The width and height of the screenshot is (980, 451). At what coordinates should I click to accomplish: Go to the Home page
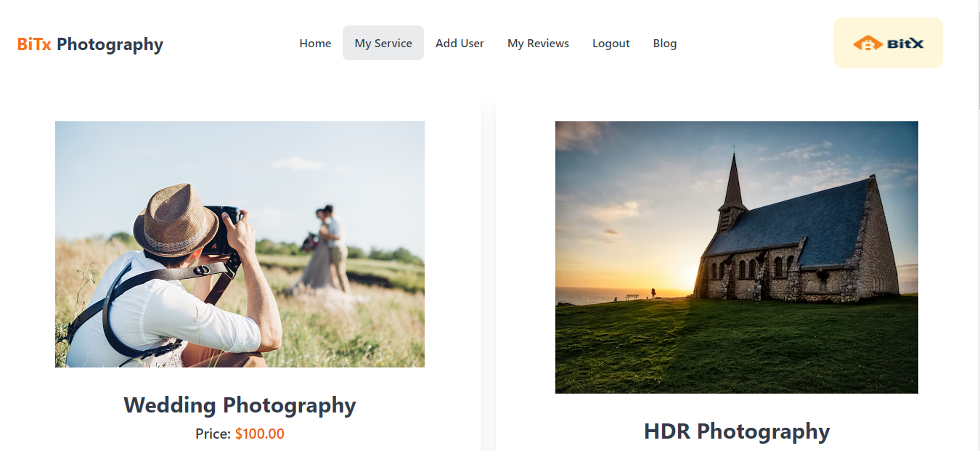tap(315, 44)
